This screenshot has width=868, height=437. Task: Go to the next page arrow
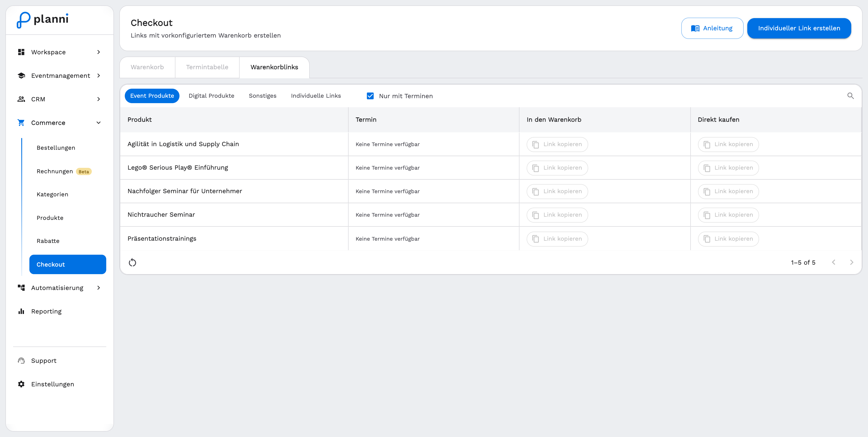[x=851, y=262]
